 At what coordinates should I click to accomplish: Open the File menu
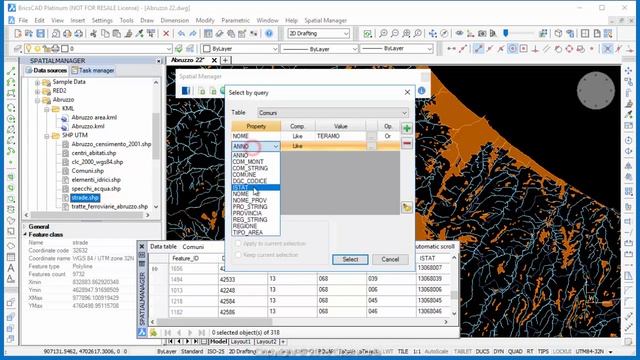coord(23,20)
